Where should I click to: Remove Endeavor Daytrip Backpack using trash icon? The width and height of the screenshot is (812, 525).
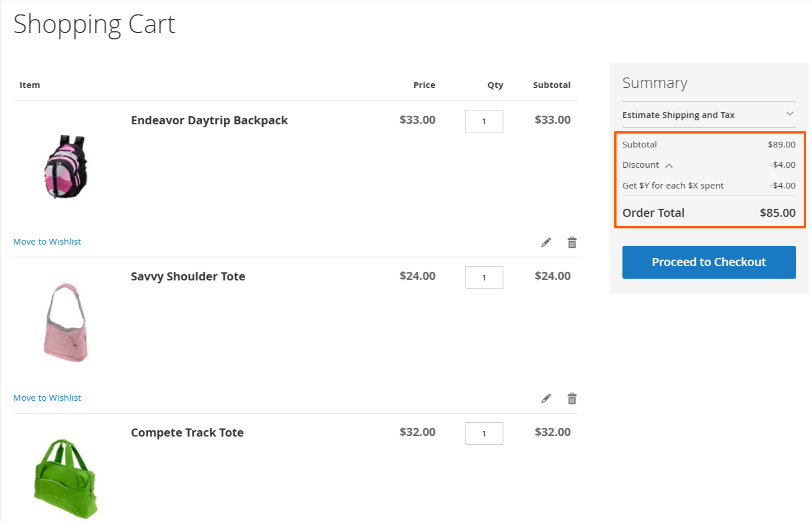click(572, 242)
